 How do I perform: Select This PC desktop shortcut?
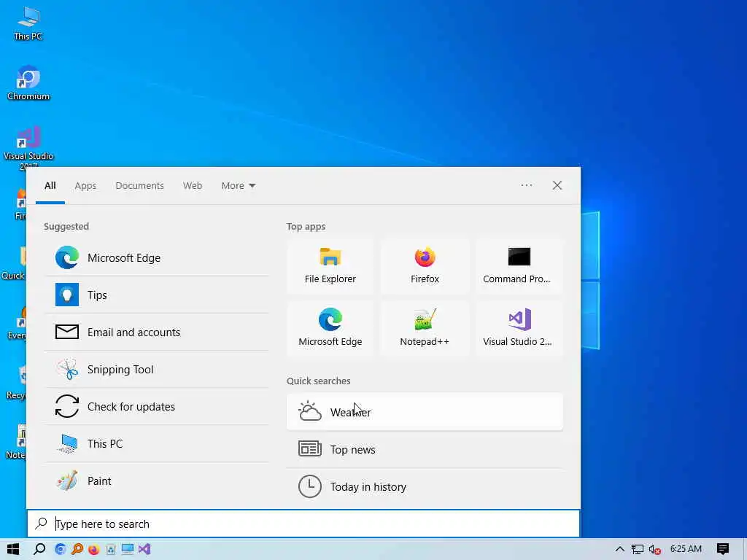[x=28, y=23]
